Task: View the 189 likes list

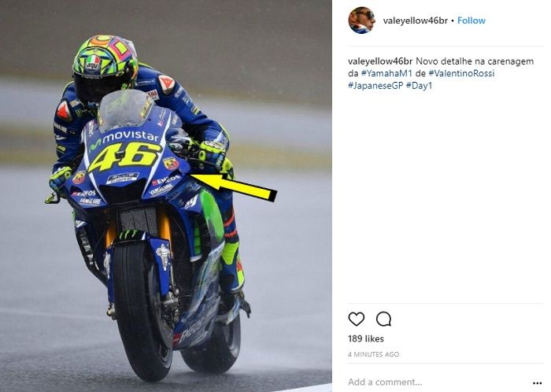Action: click(366, 338)
